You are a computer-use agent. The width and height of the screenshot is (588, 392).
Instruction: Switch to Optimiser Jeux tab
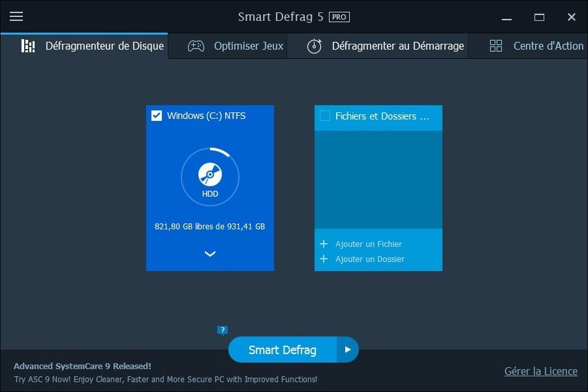228,46
